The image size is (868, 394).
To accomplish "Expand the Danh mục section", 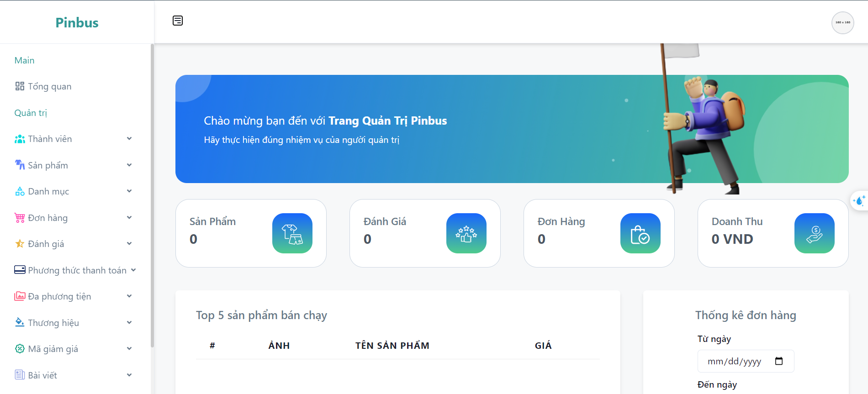I will (x=129, y=191).
